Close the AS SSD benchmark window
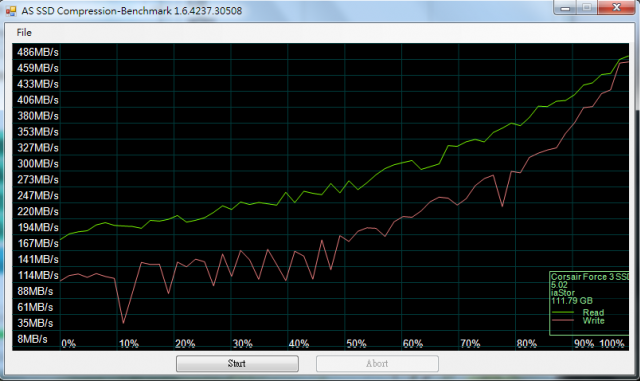 point(617,7)
